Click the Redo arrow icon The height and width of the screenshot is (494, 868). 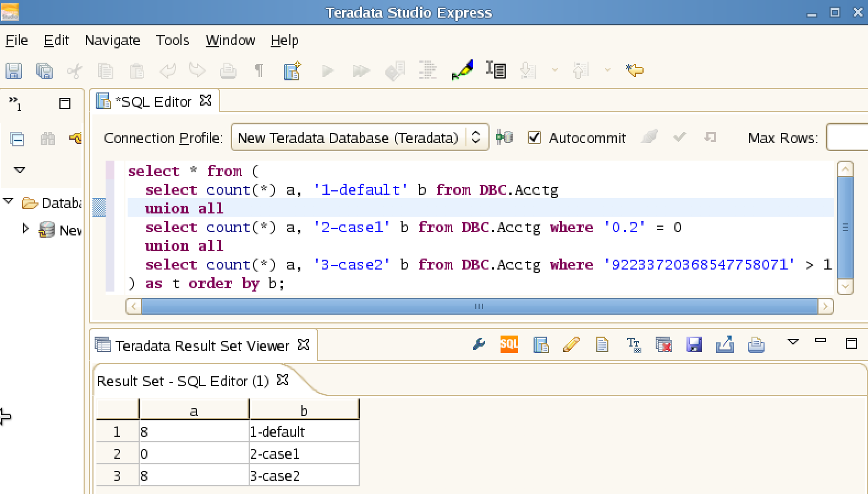pyautogui.click(x=197, y=71)
